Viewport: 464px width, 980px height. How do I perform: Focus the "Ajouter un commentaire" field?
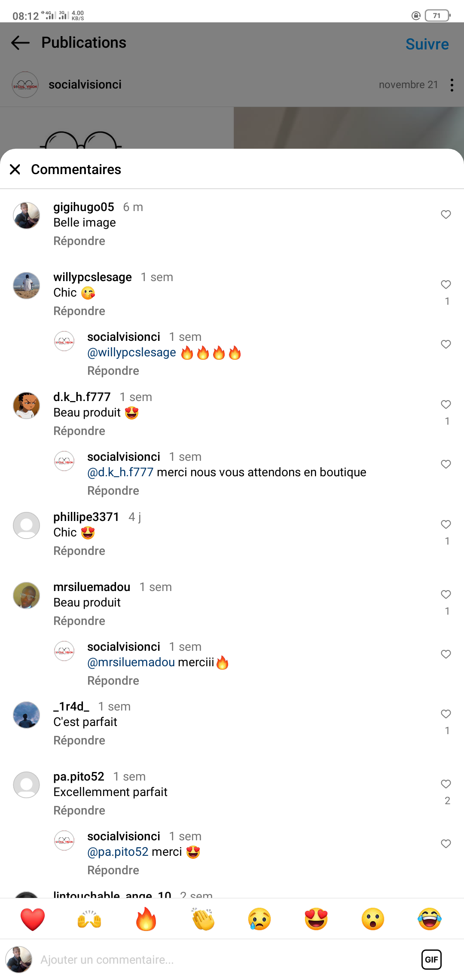[215, 959]
